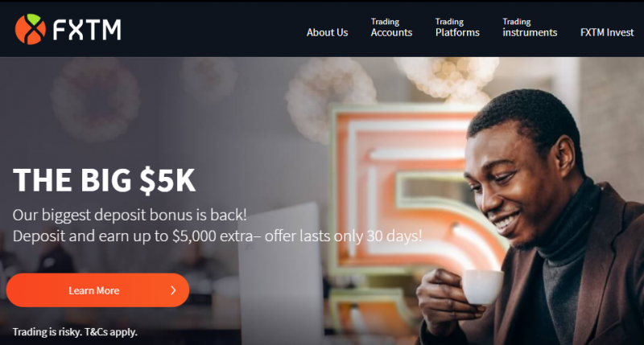Image resolution: width=644 pixels, height=345 pixels.
Task: Expand the Trading Platforms menu
Action: click(x=457, y=27)
